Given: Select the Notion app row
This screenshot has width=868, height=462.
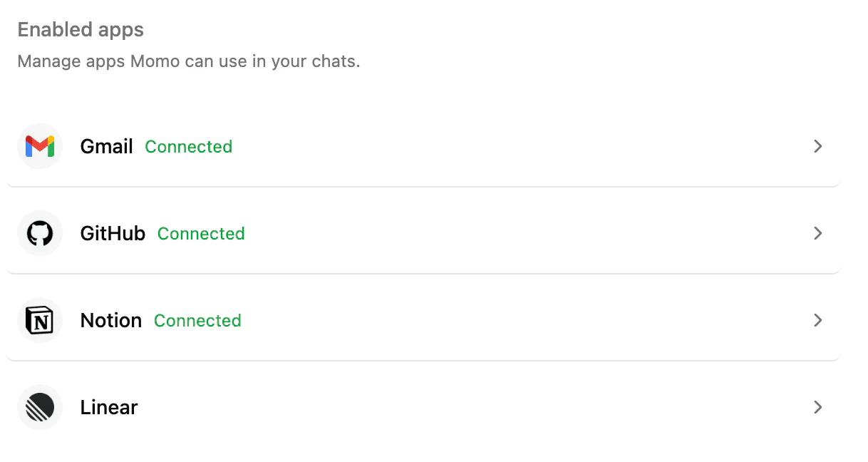Looking at the screenshot, I should 428,320.
